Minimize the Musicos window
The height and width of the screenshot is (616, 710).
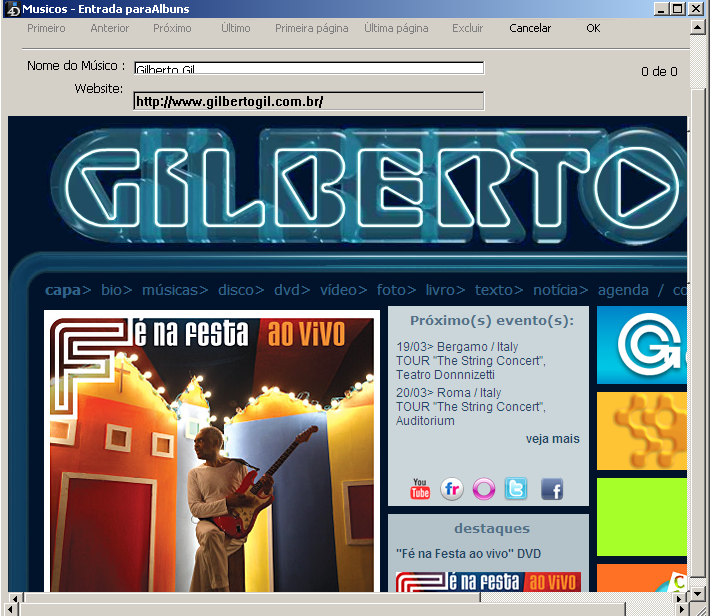point(661,9)
